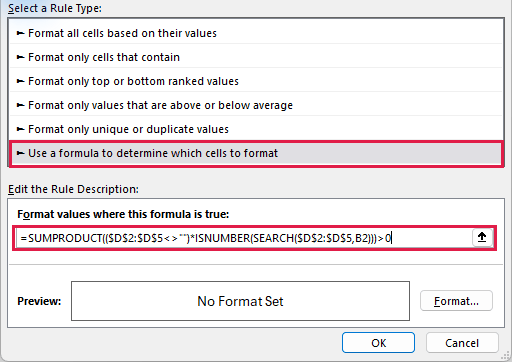The width and height of the screenshot is (512, 362).
Task: Click the 'Select a Rule Type:' label
Action: tap(55, 8)
